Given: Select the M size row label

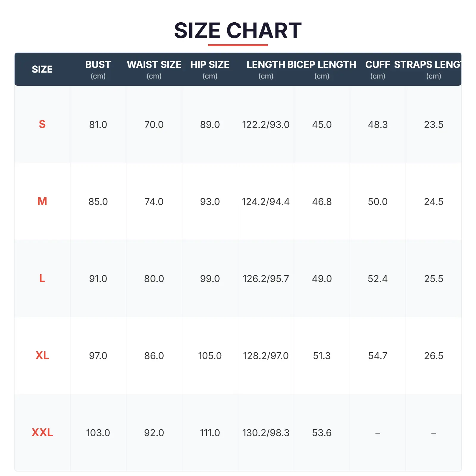Looking at the screenshot, I should point(42,201).
